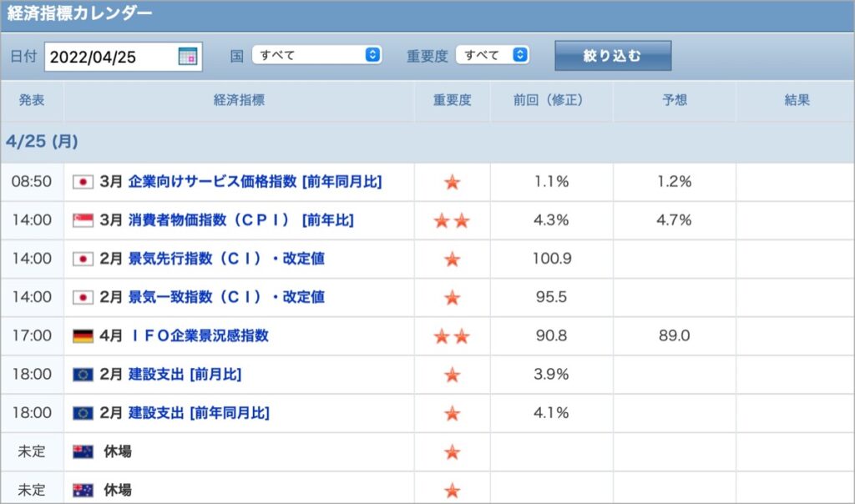Click the 経済指標カレンダー title
This screenshot has height=504, width=855.
coord(79,13)
